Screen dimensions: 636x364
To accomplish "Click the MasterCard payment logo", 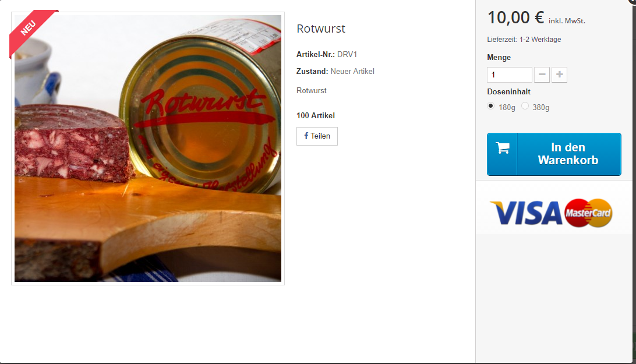I will (x=588, y=213).
